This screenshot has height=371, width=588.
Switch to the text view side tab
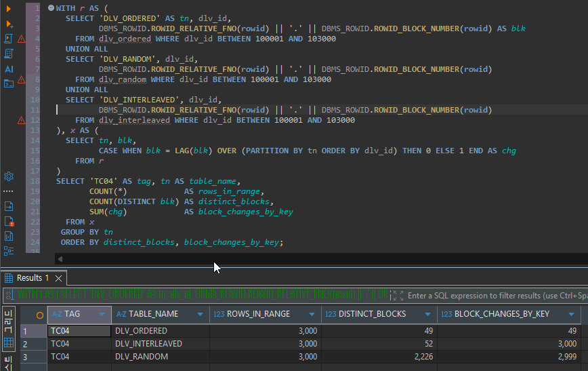point(8,363)
